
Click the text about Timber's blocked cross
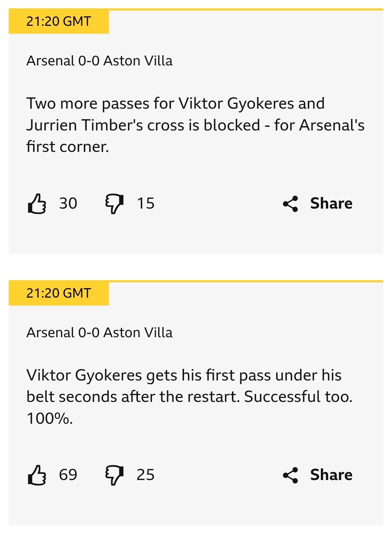pyautogui.click(x=195, y=125)
